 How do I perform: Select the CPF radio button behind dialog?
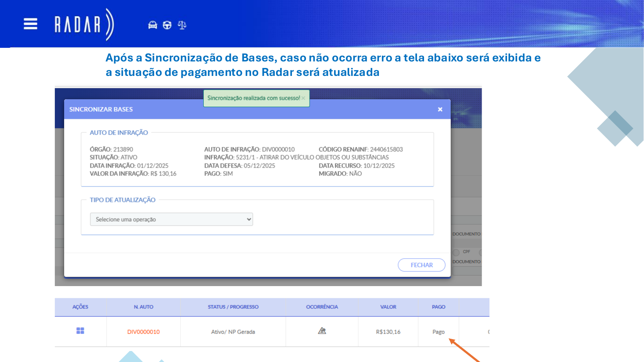[x=456, y=252]
